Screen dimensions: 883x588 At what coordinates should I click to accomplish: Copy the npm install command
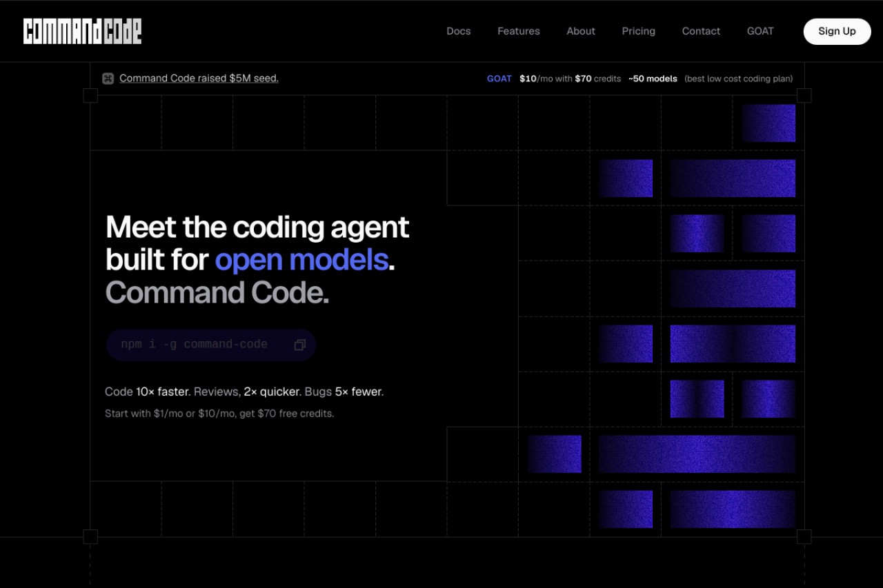point(299,345)
